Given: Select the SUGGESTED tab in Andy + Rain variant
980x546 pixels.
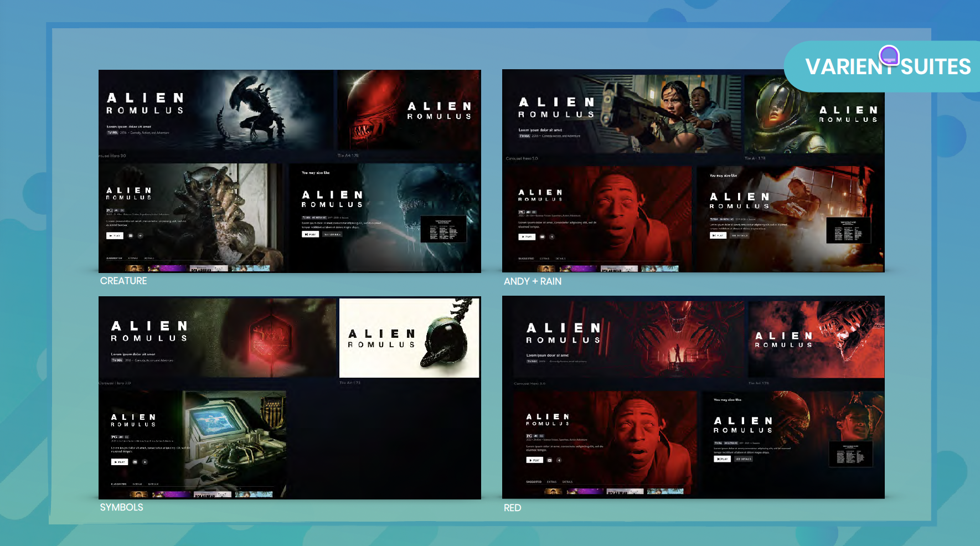Looking at the screenshot, I should (526, 259).
